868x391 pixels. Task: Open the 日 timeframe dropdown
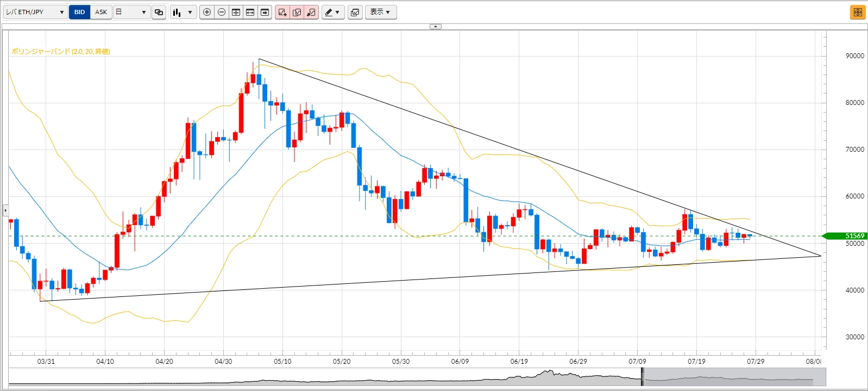point(131,12)
